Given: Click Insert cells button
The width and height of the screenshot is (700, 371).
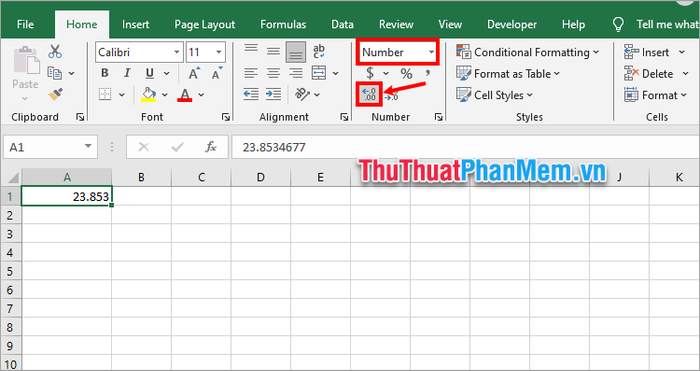Looking at the screenshot, I should (x=647, y=52).
